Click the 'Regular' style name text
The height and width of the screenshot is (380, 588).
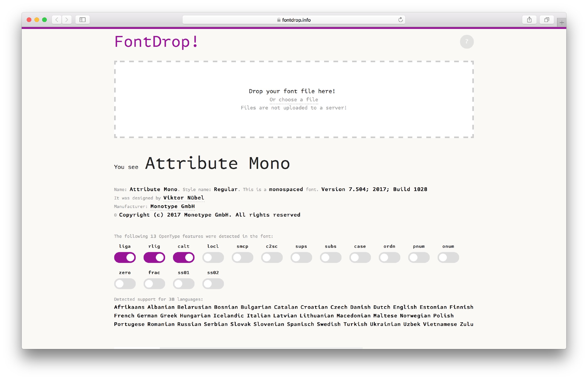click(x=226, y=189)
